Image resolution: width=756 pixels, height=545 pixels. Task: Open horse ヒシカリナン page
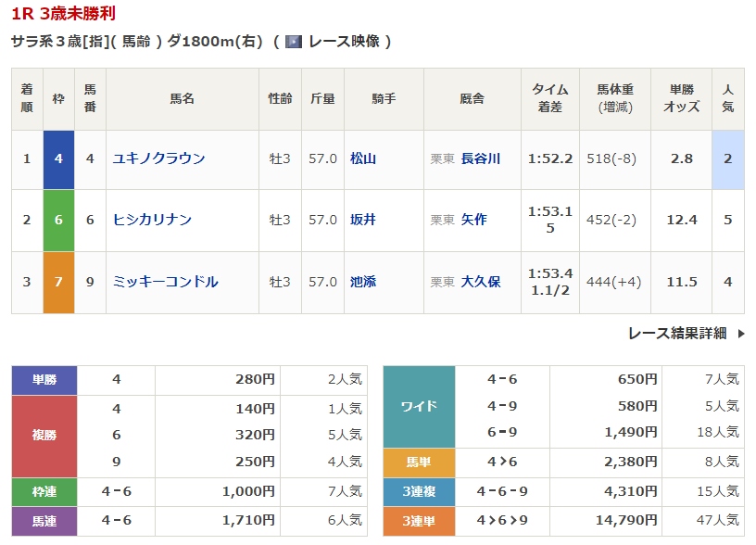point(152,220)
